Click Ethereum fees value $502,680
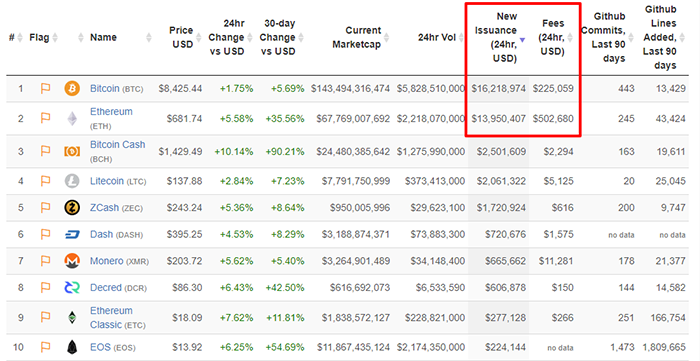The width and height of the screenshot is (700, 361). 553,119
